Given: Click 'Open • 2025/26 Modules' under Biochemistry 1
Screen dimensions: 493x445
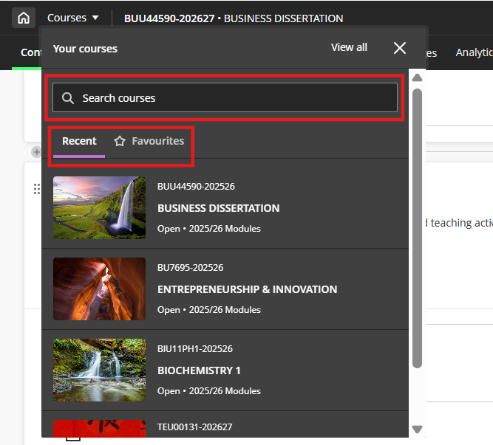Looking at the screenshot, I should 209,391.
